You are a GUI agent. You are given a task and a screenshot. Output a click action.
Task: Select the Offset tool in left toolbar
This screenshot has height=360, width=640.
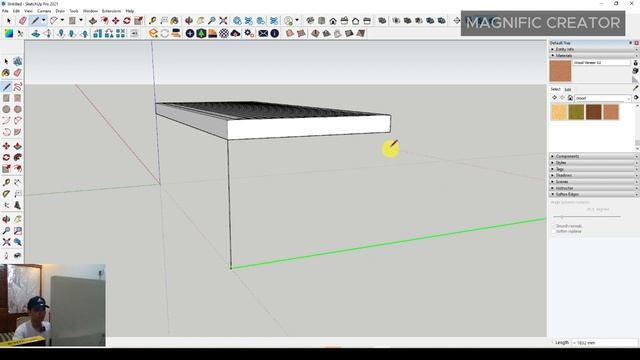coord(18,169)
